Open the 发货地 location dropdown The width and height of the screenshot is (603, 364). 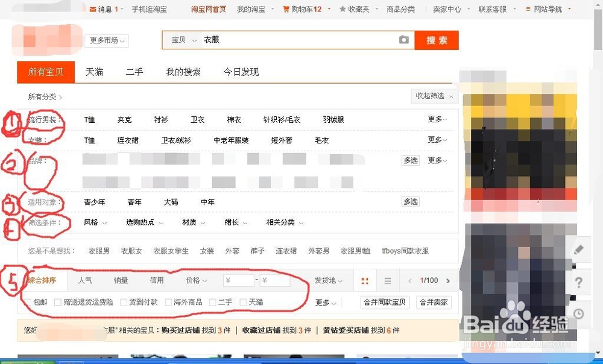pyautogui.click(x=329, y=281)
